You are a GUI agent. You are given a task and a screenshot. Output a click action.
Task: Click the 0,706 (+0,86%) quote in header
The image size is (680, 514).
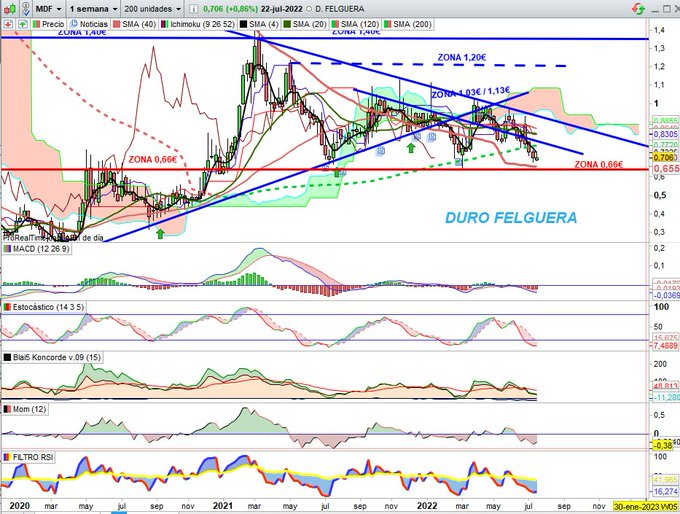tap(230, 9)
